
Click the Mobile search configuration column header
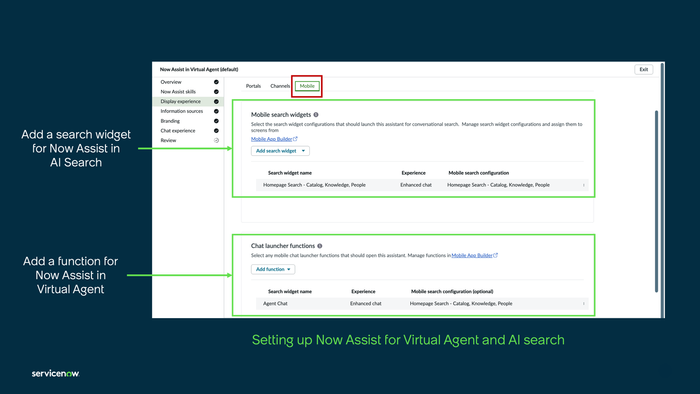click(x=479, y=173)
